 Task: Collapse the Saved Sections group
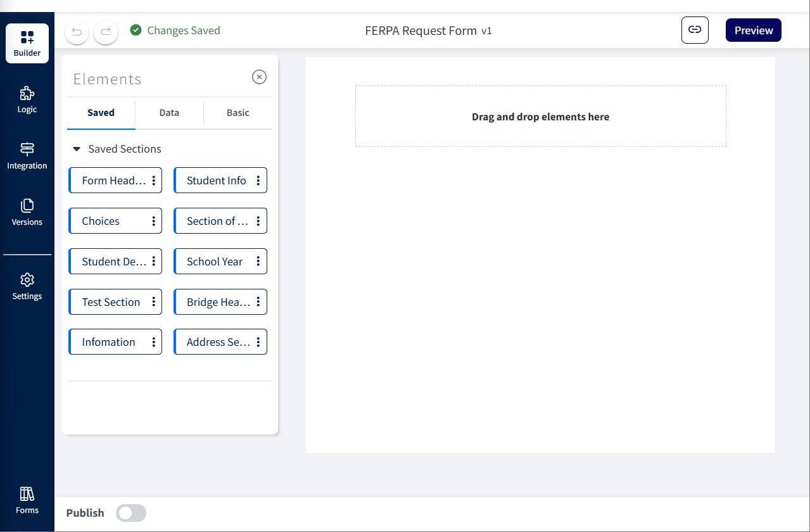coord(77,149)
